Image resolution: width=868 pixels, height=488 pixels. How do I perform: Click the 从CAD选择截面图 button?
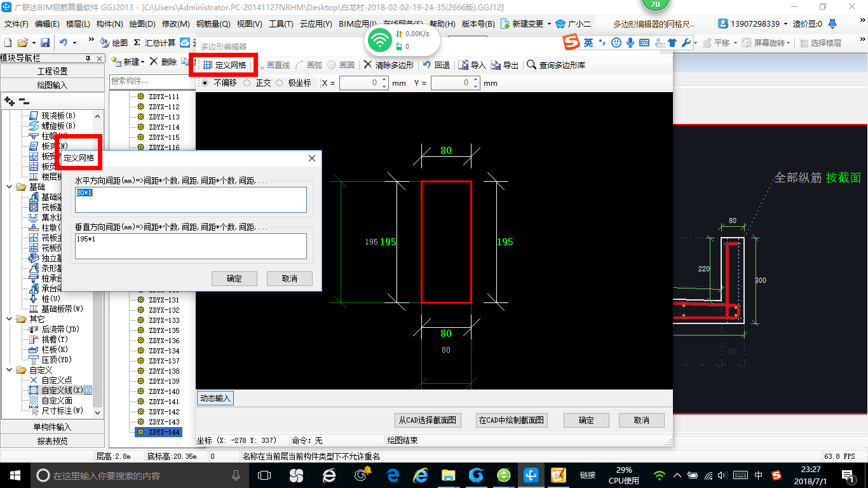[427, 420]
